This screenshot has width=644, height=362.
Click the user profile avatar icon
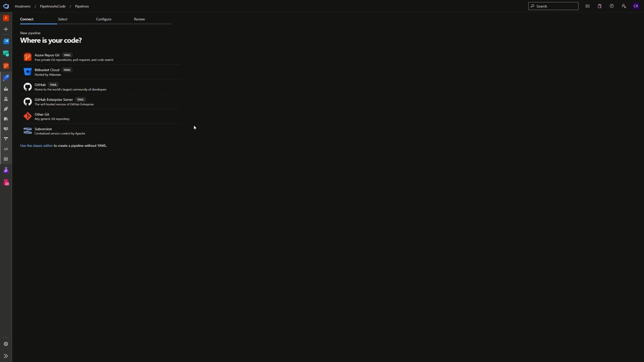(x=636, y=6)
